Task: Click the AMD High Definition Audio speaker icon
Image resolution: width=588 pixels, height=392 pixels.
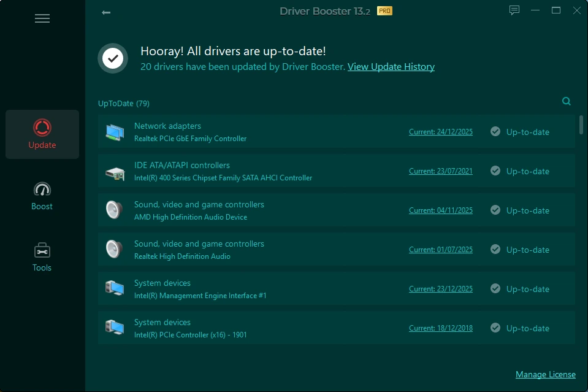Action: pos(114,210)
